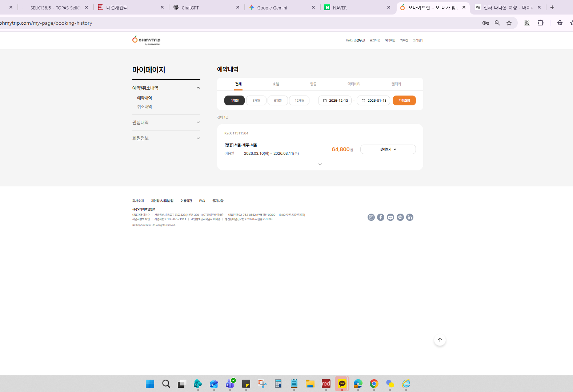This screenshot has width=573, height=392.
Task: Open Outlook from the taskbar
Action: pyautogui.click(x=214, y=384)
